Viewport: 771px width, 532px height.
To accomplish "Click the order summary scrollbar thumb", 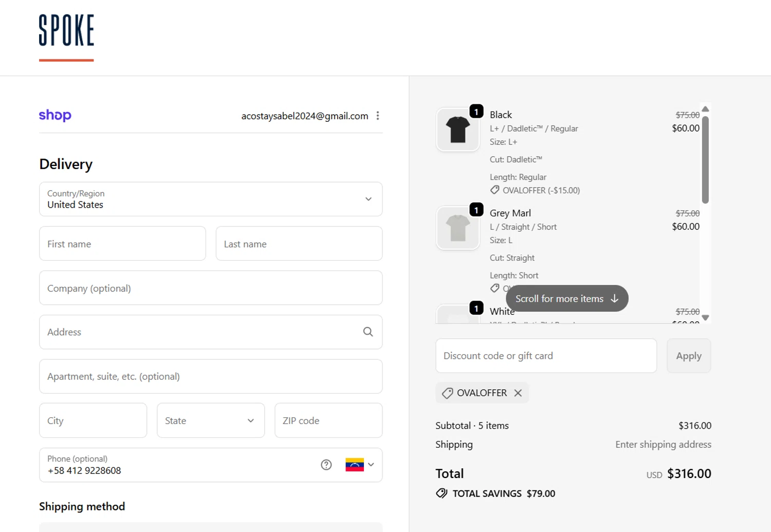I will [x=706, y=160].
